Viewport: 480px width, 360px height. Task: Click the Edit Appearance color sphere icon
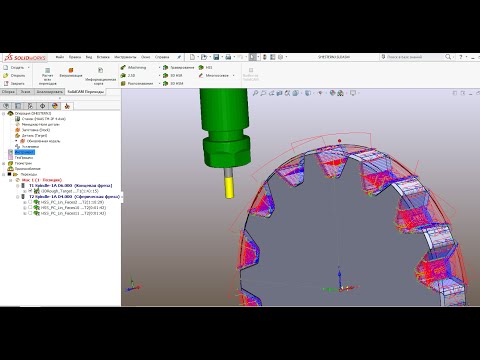tap(332, 93)
